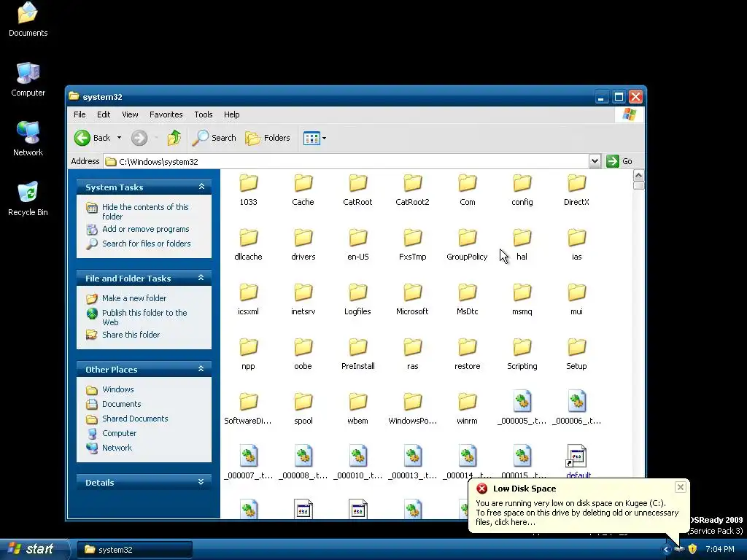Open the View menu
747x560 pixels.
[x=130, y=114]
